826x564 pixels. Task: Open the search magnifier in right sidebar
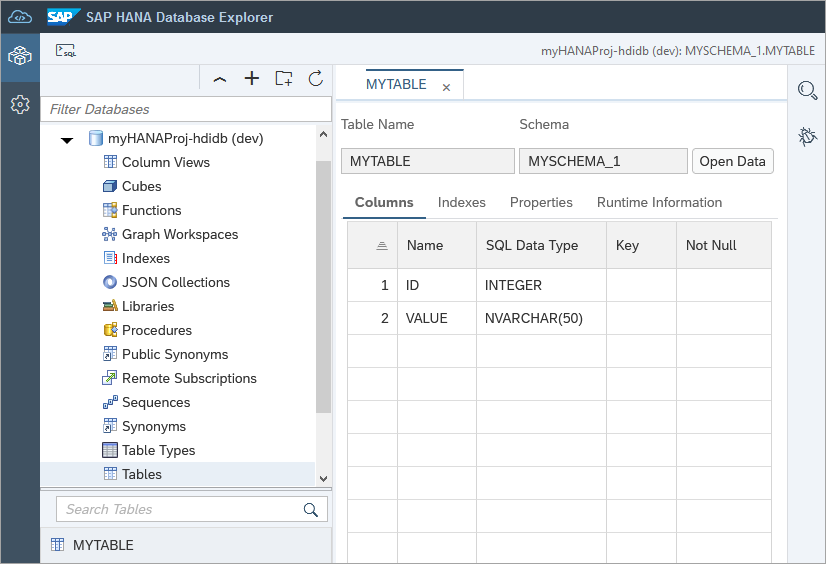[807, 90]
